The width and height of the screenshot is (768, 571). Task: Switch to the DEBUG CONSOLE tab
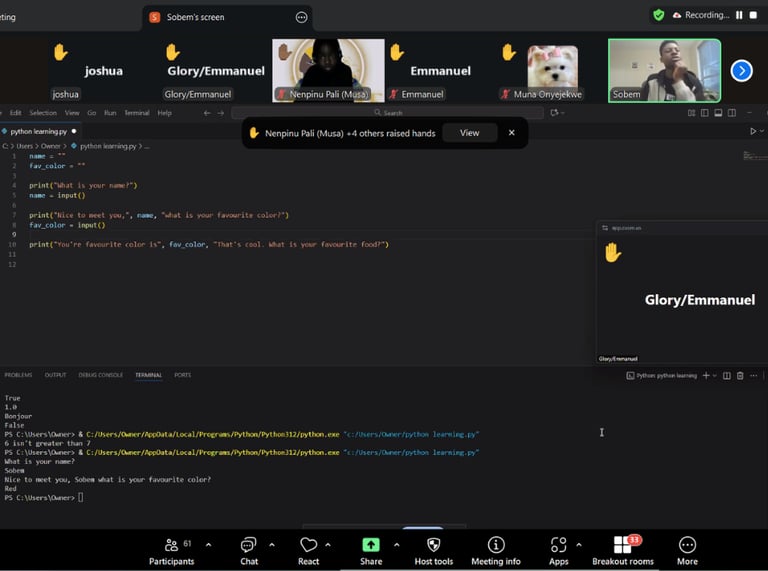click(x=101, y=375)
